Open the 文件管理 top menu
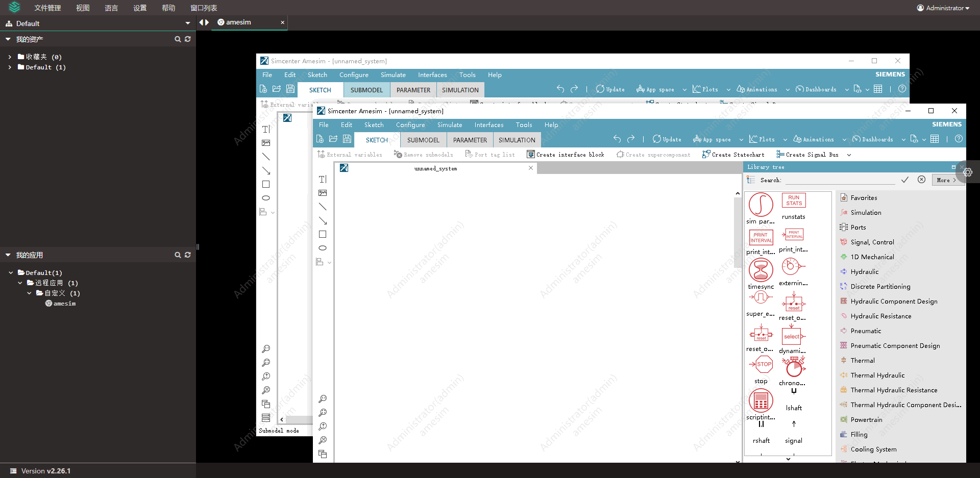This screenshot has height=478, width=980. 47,8
